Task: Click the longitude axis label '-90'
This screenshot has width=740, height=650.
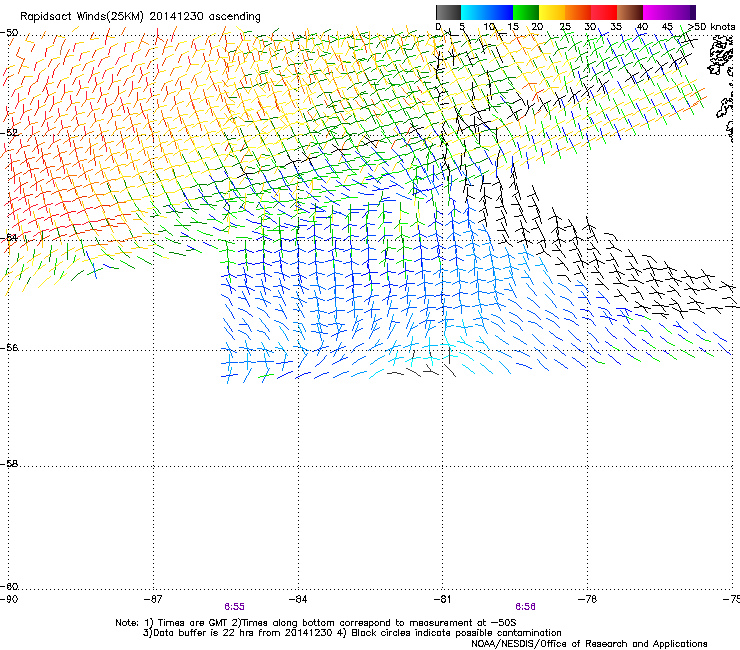Action: click(9, 599)
